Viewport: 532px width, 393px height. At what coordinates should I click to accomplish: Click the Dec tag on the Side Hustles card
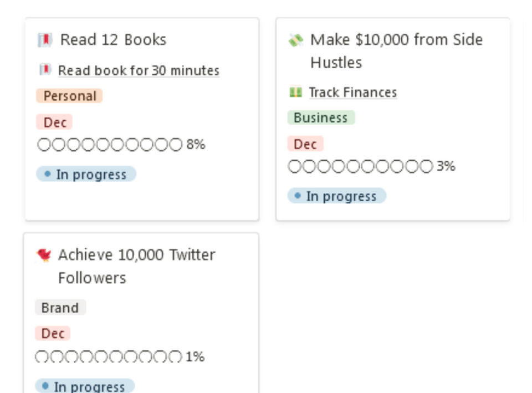click(x=305, y=144)
